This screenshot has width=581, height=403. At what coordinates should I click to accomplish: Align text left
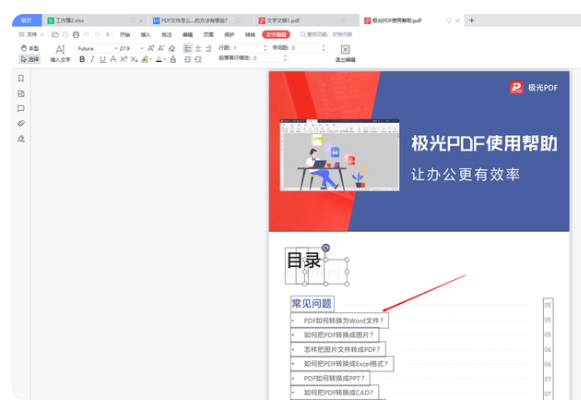pyautogui.click(x=188, y=48)
